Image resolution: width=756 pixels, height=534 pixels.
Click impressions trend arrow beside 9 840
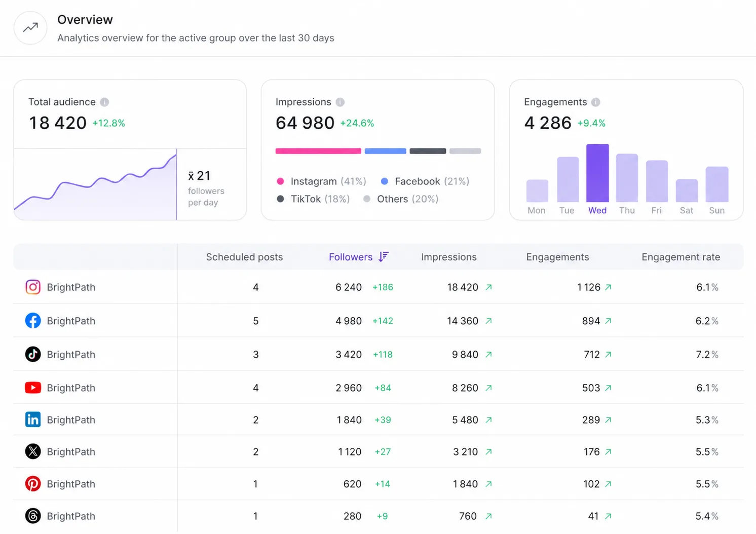pos(488,355)
